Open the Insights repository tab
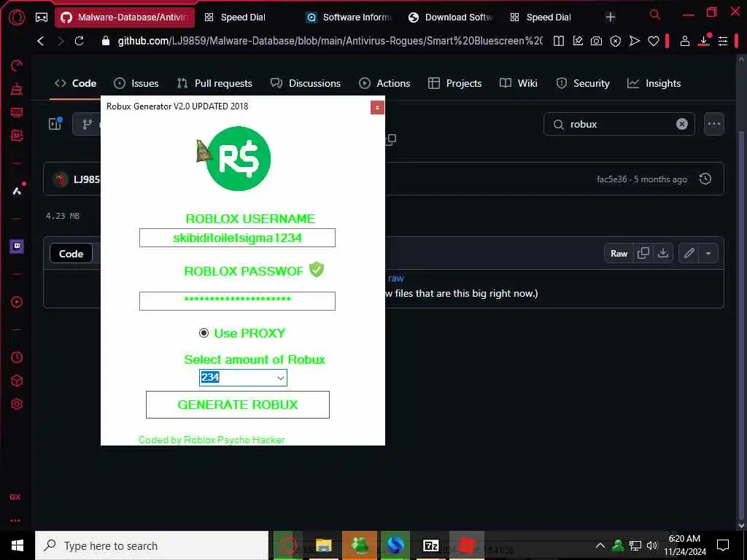The image size is (747, 560). coord(654,83)
